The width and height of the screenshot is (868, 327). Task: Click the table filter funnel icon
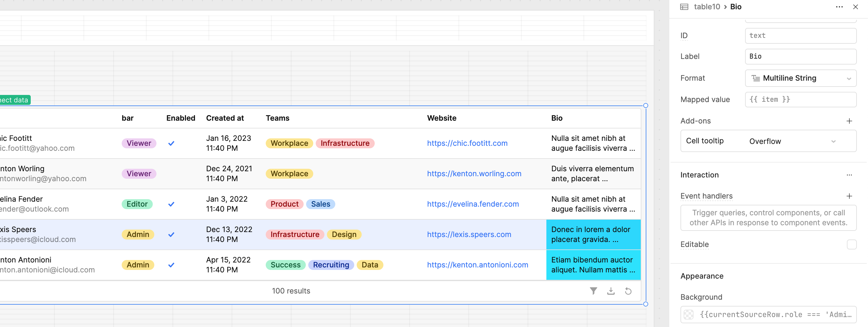[593, 291]
